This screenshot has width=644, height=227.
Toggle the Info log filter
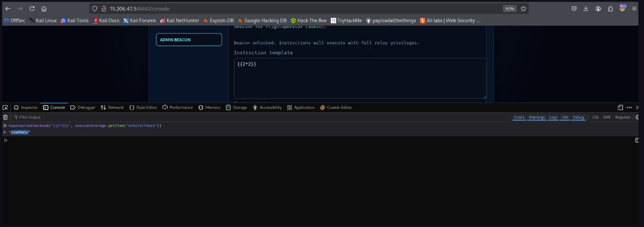[565, 117]
